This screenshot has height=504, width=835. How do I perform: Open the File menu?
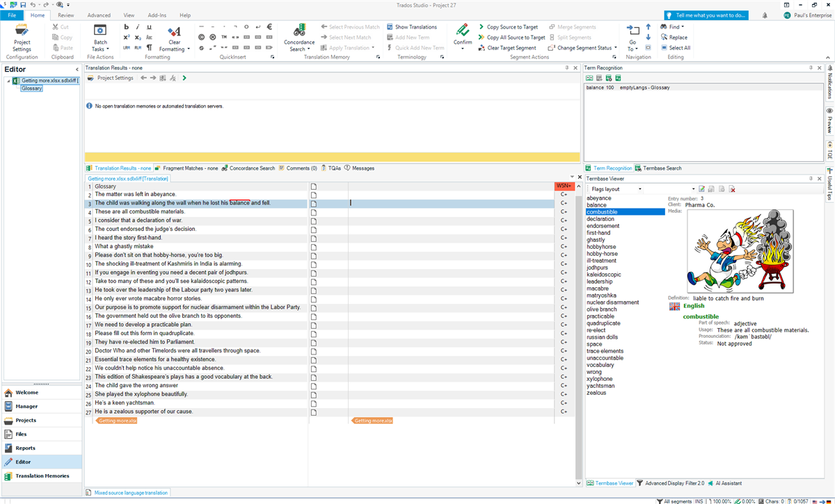point(12,15)
